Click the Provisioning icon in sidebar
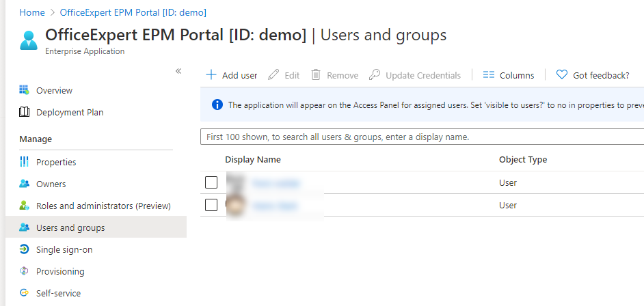The image size is (644, 306). (25, 271)
